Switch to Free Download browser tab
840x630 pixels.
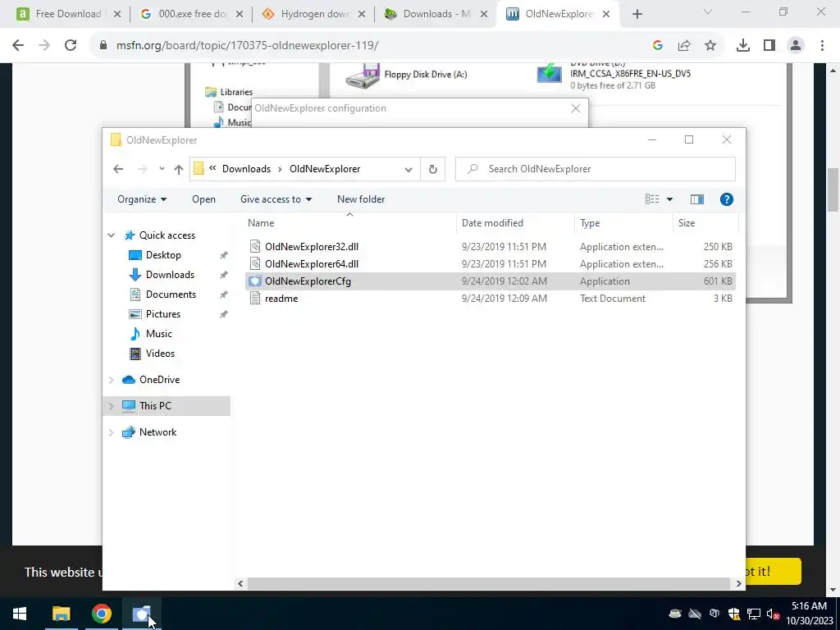tap(68, 14)
